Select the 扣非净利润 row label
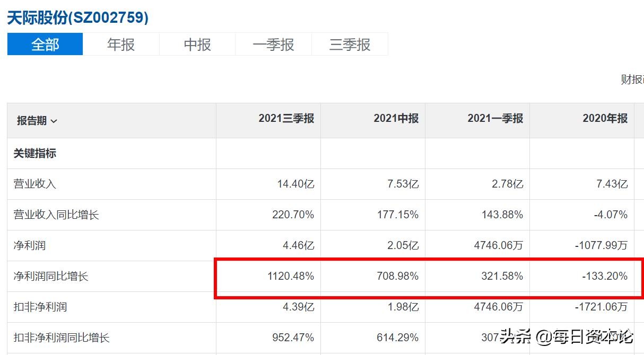 (x=40, y=306)
